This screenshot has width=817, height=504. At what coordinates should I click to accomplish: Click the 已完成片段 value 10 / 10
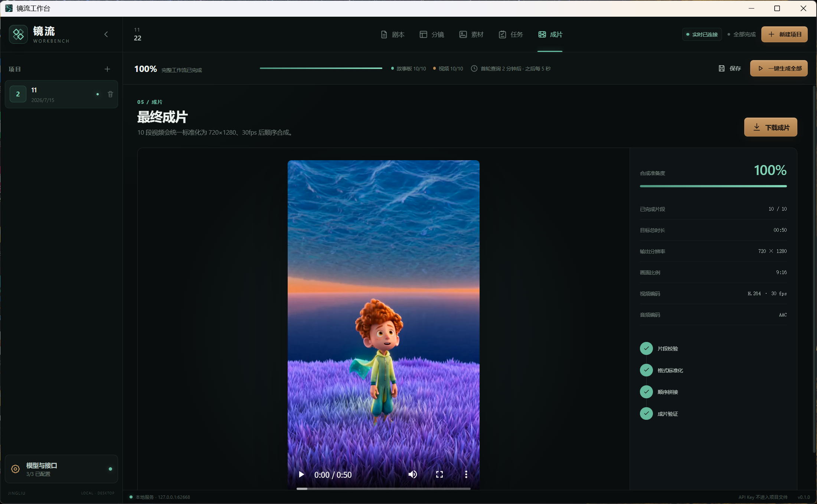778,209
